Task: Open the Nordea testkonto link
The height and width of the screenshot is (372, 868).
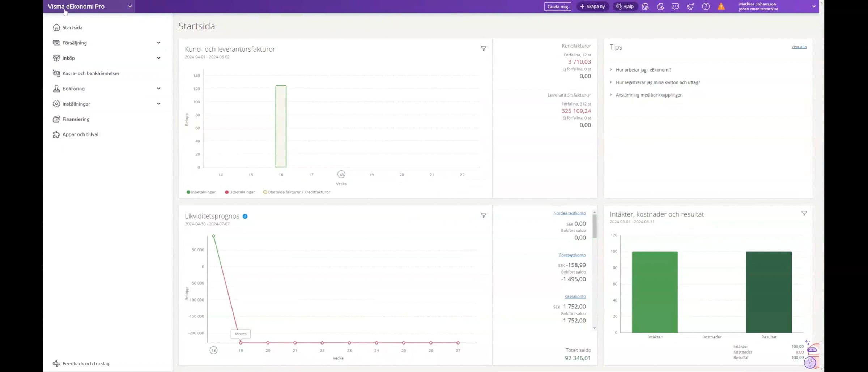Action: tap(569, 213)
